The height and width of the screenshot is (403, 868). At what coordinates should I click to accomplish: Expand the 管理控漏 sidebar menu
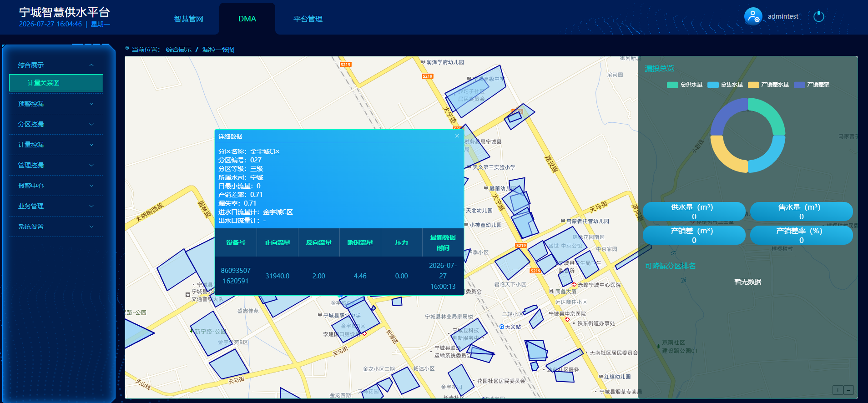(56, 165)
